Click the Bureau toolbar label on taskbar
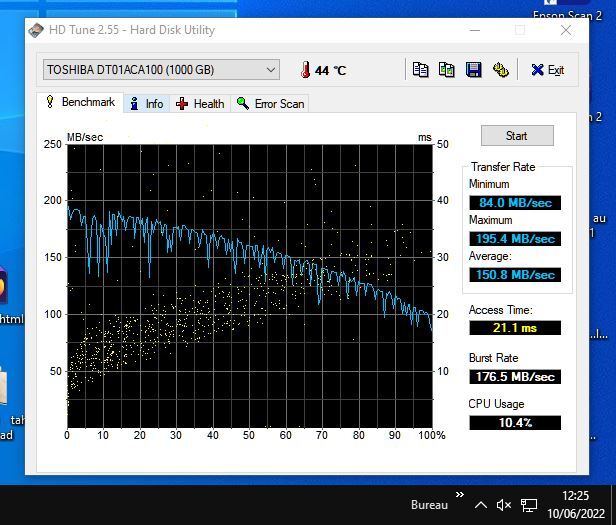 click(x=428, y=505)
